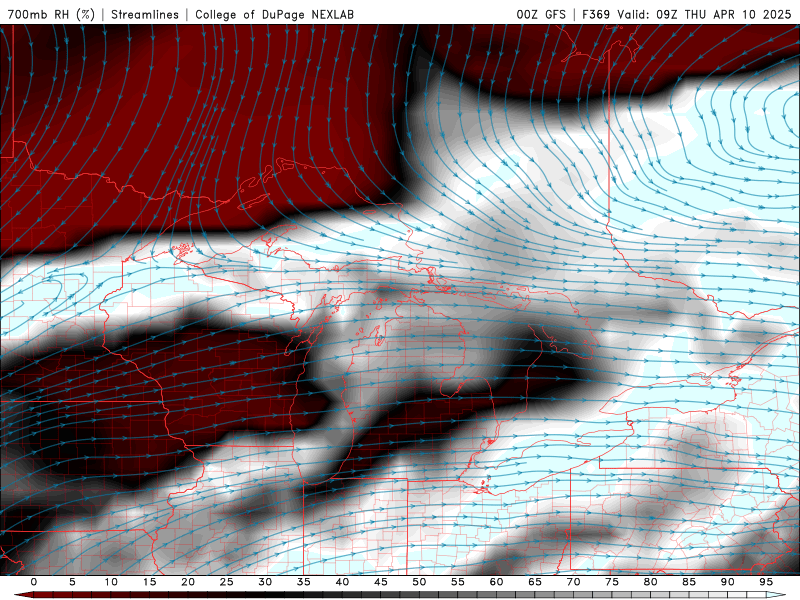Click the "Streamlines" label in header

(x=145, y=14)
